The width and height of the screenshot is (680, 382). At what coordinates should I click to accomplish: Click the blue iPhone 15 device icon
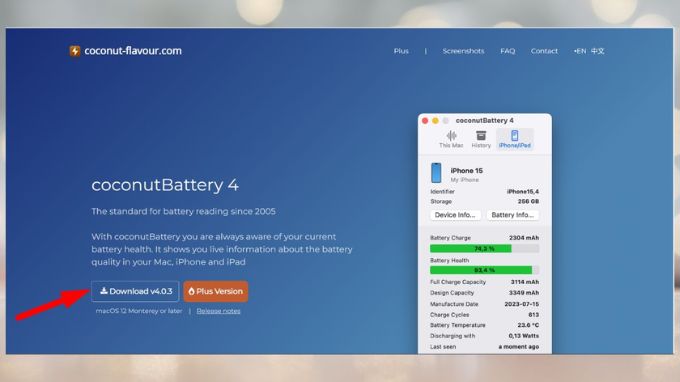click(436, 173)
